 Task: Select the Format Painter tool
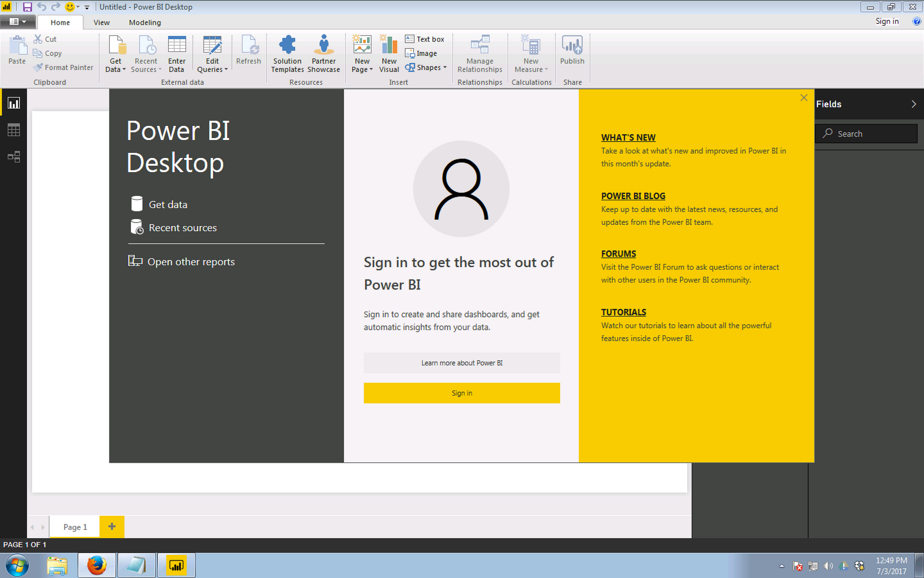(x=63, y=67)
